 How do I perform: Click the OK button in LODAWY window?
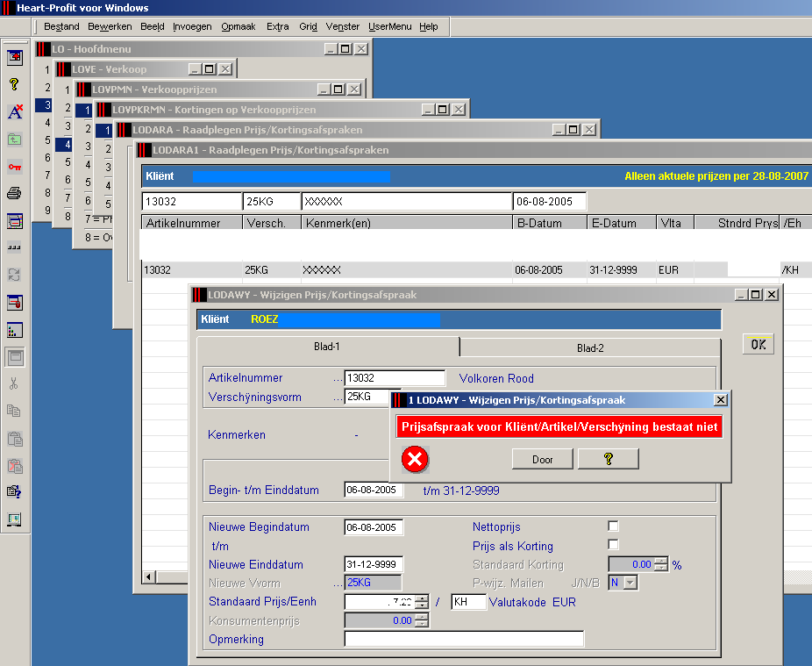[x=759, y=345]
